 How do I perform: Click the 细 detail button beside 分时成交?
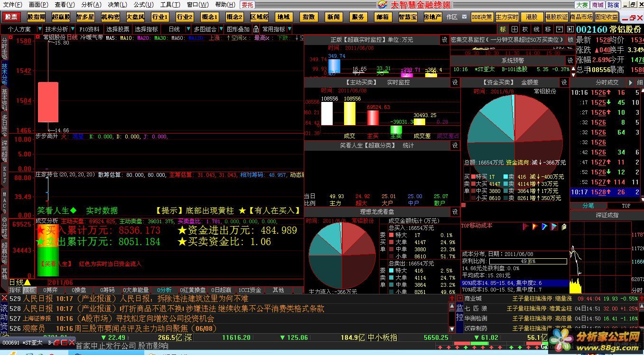pos(640,82)
